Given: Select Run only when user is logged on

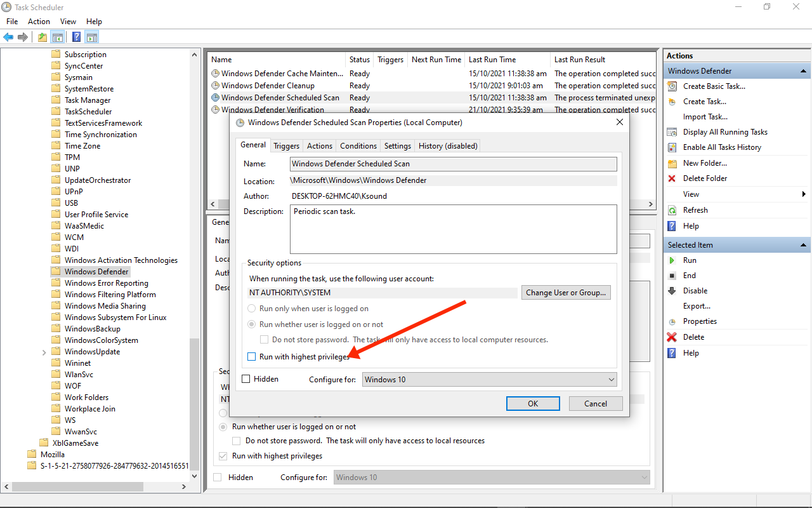Looking at the screenshot, I should point(252,309).
